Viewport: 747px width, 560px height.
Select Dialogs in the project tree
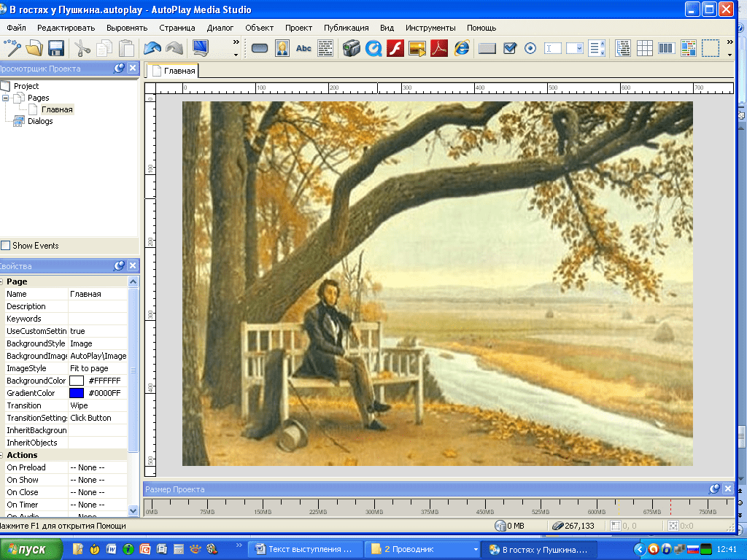pos(40,122)
